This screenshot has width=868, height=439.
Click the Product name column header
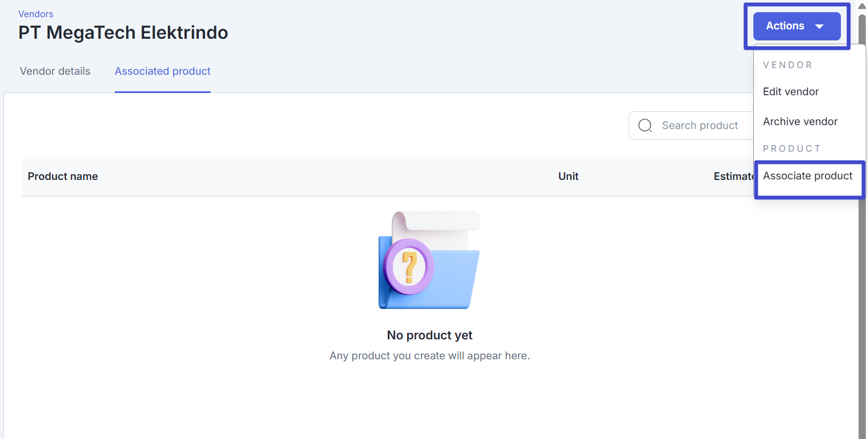tap(63, 177)
